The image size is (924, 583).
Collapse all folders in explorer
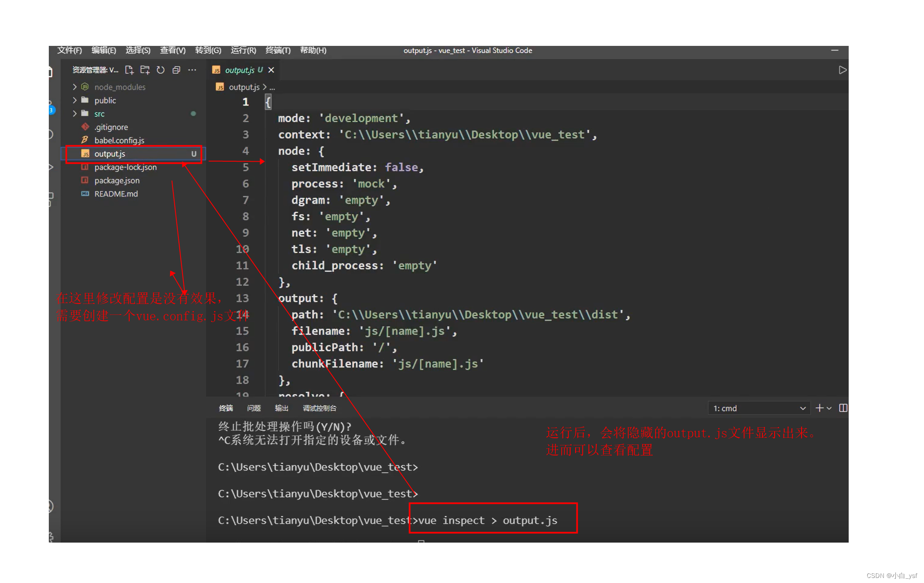coord(176,70)
